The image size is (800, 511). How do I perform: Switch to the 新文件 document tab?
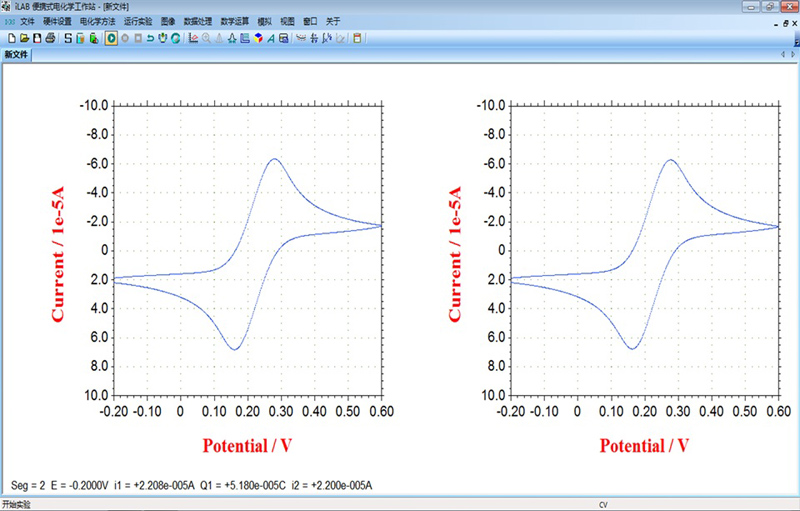[17, 55]
